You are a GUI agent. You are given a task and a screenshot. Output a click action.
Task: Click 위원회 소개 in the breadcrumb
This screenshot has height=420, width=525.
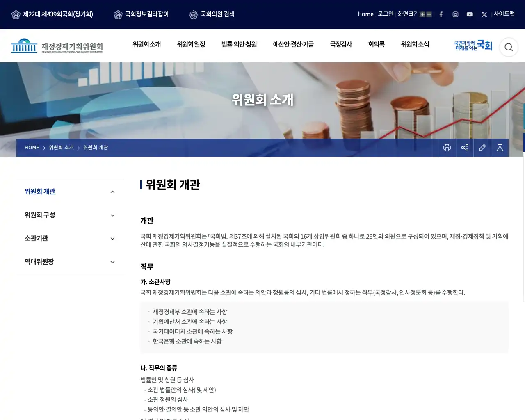[x=61, y=148]
